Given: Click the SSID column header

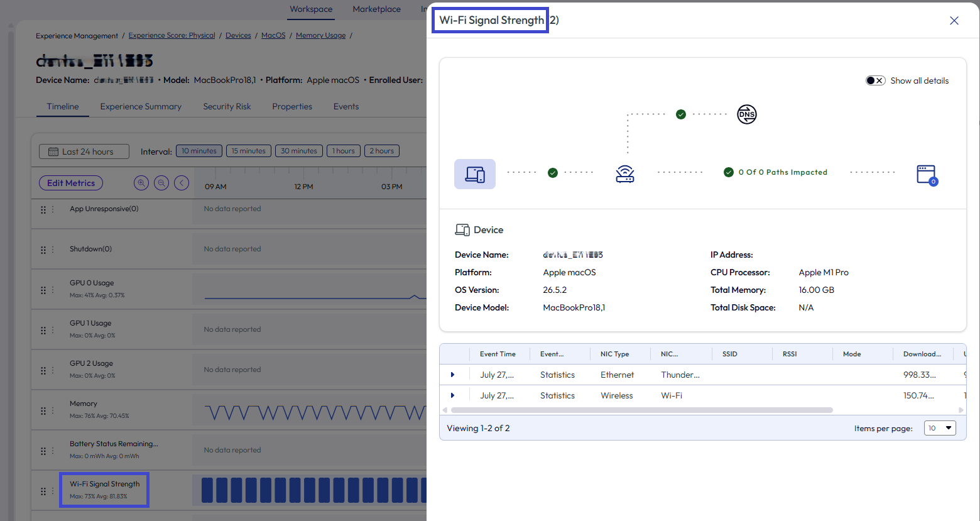Looking at the screenshot, I should [x=730, y=354].
